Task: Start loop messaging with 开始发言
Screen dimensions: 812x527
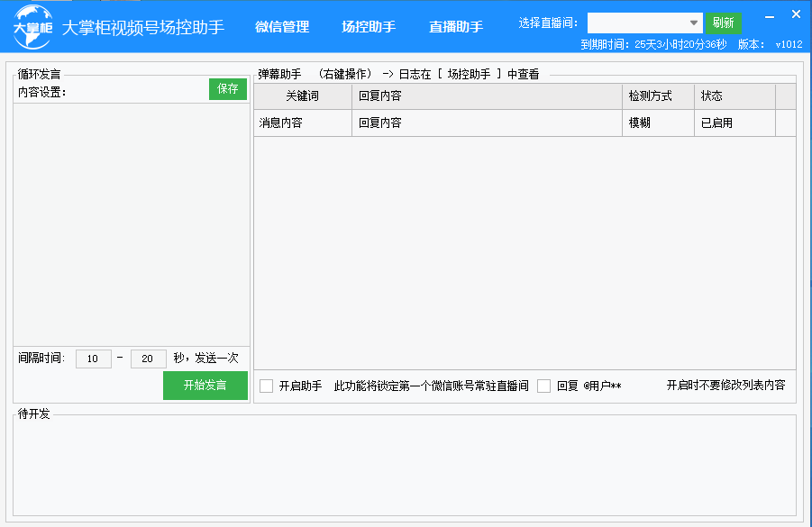Action: tap(205, 386)
